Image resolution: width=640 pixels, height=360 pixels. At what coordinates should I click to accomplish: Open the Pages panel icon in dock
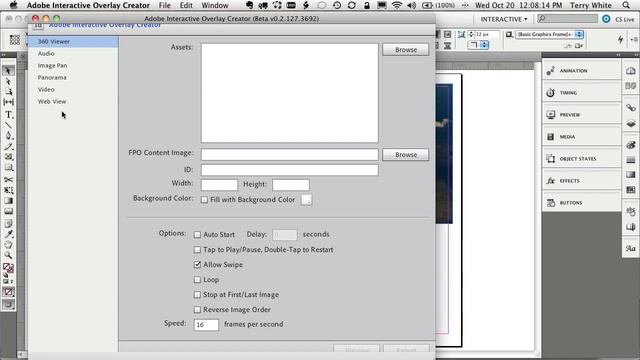pos(631,71)
